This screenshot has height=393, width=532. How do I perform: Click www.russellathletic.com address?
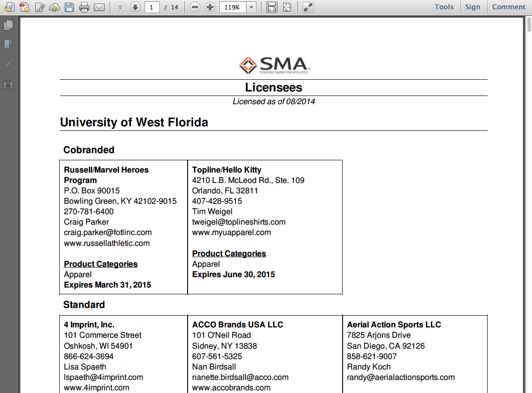click(106, 243)
